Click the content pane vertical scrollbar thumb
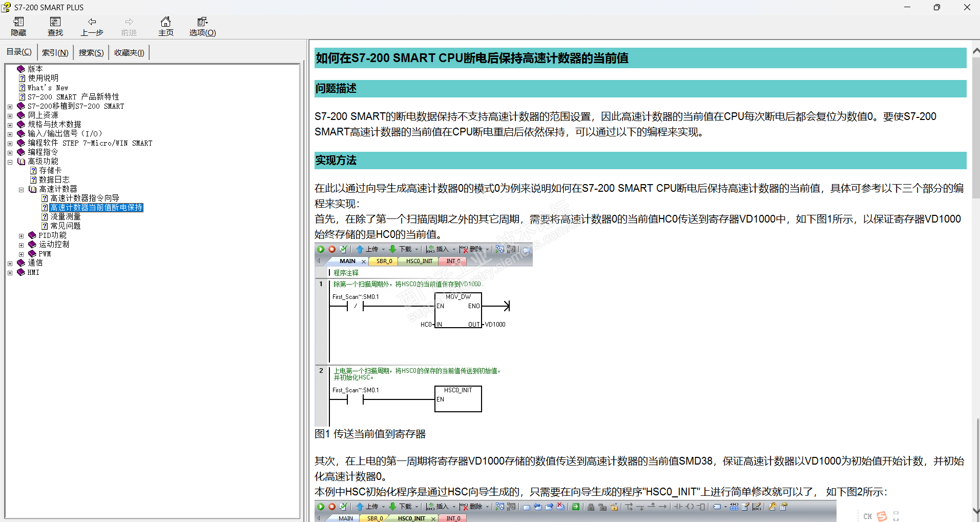980x522 pixels. pos(976,127)
